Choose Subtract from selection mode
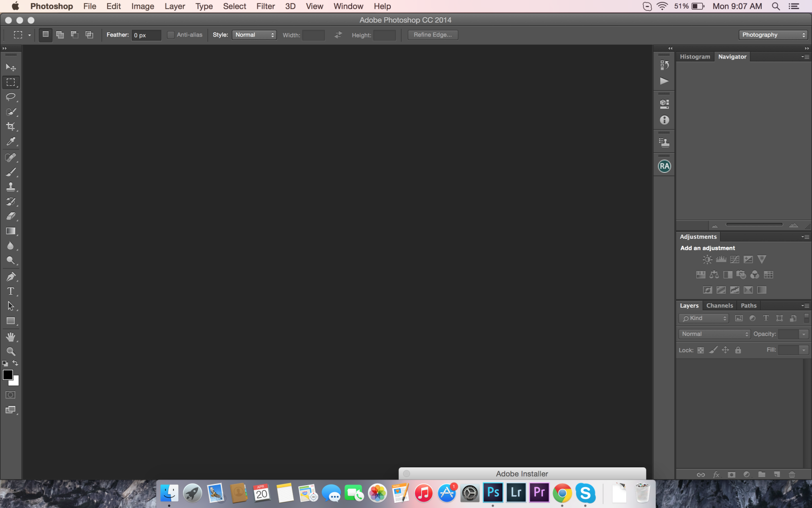812x508 pixels. [75, 35]
